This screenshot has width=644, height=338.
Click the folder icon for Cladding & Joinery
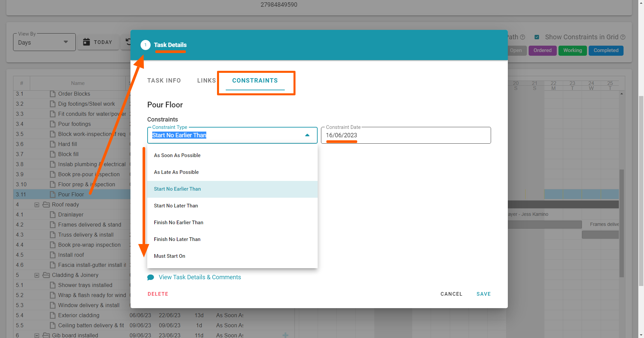[46, 275]
